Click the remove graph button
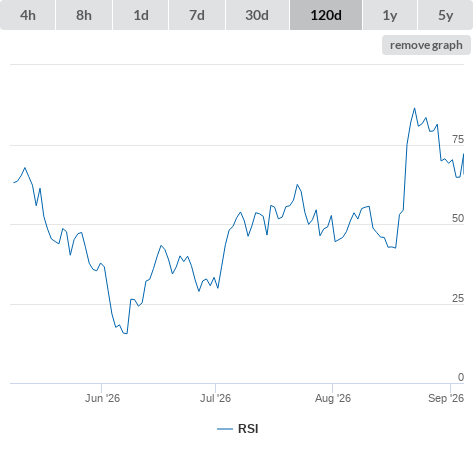474x455 pixels. coord(426,45)
